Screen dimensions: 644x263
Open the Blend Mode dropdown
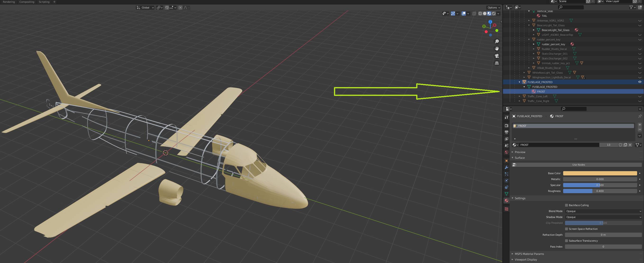(x=603, y=211)
